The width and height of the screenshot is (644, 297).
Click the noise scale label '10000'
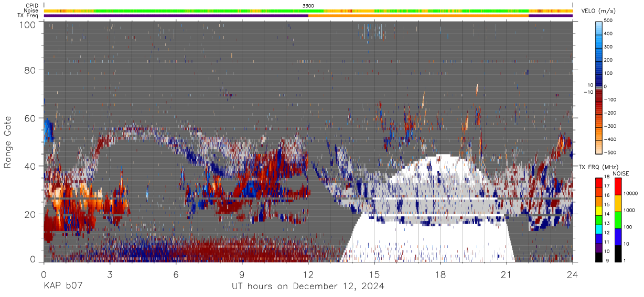[629, 193]
